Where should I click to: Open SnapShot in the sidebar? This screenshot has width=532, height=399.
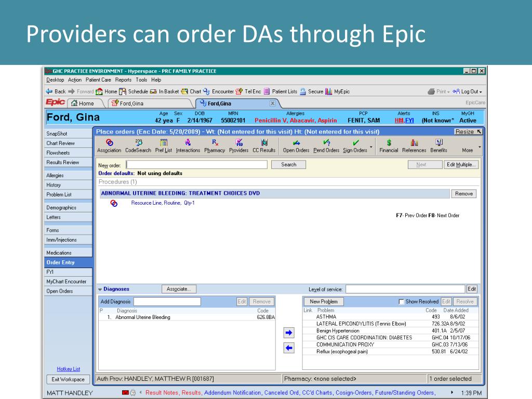pyautogui.click(x=68, y=134)
